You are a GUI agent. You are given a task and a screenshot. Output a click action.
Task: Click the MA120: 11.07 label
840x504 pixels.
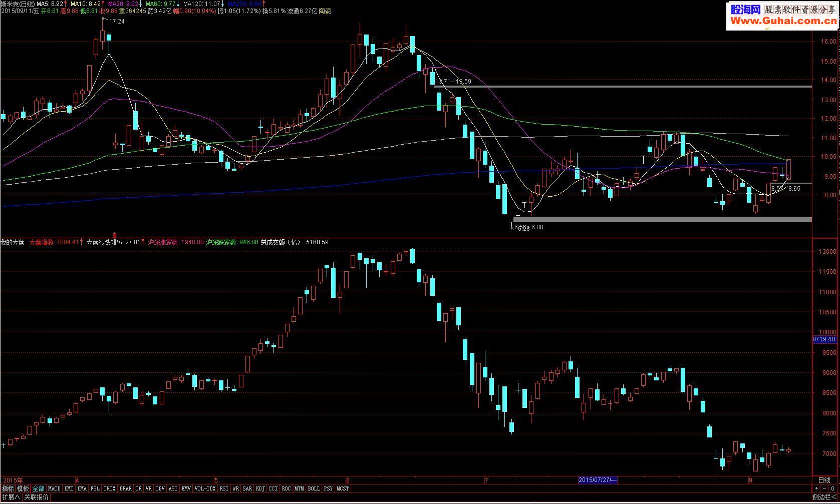(202, 3)
